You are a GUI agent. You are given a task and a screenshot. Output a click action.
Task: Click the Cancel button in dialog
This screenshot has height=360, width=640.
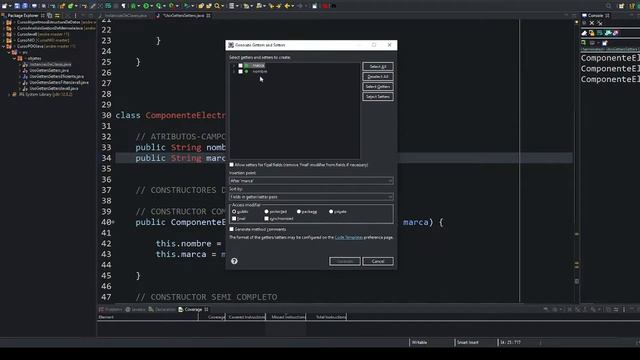[x=378, y=261]
